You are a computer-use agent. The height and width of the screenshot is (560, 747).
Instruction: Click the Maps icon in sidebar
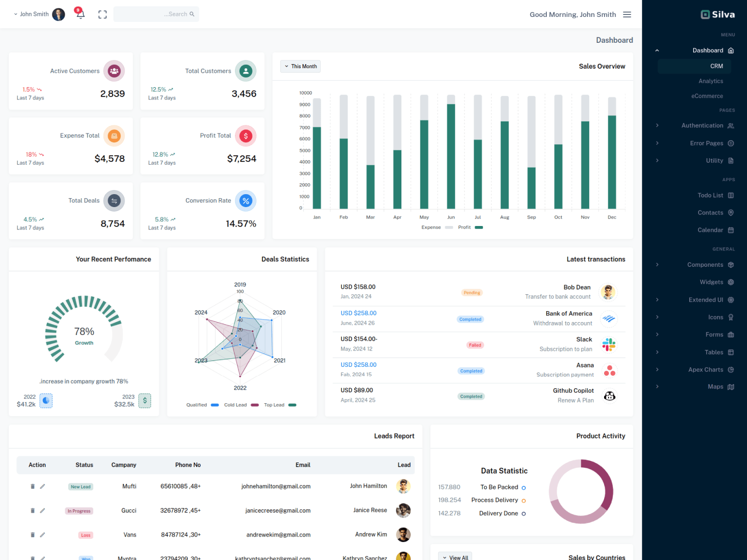[x=731, y=387]
